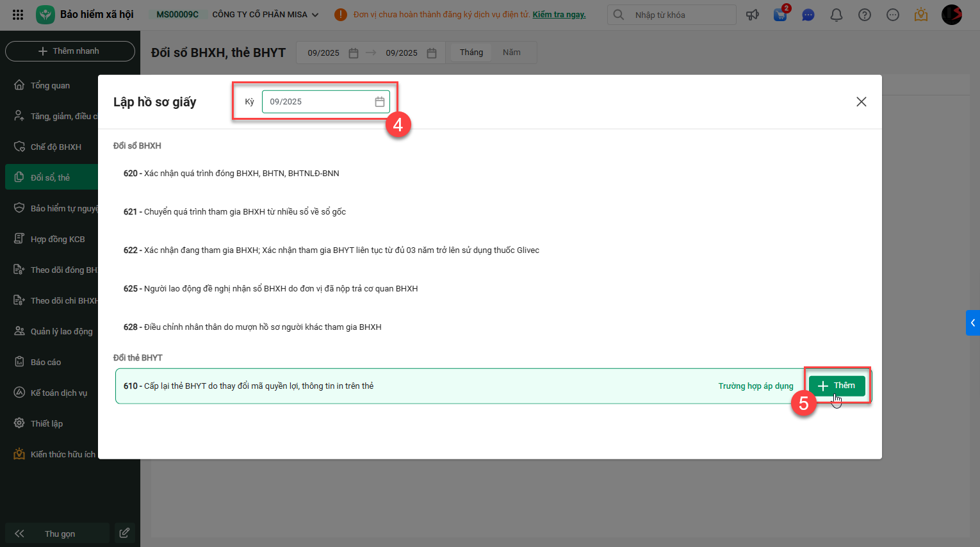Select procedure 620 Xác nhận quá trình đóng
The width and height of the screenshot is (980, 547).
492,174
